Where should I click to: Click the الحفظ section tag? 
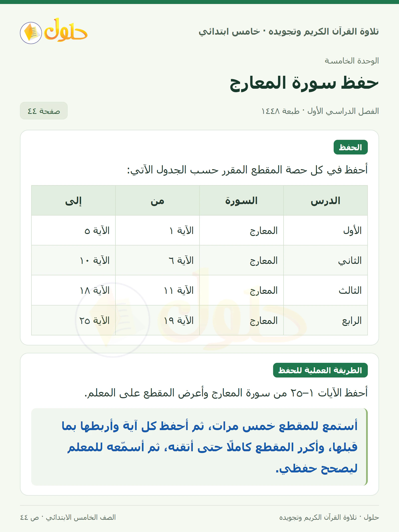351,147
